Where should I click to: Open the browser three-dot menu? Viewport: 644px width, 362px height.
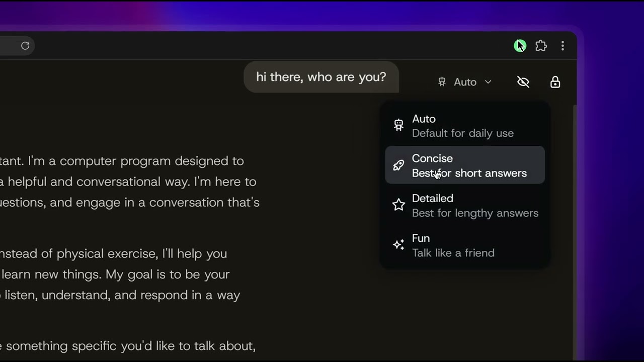point(562,46)
